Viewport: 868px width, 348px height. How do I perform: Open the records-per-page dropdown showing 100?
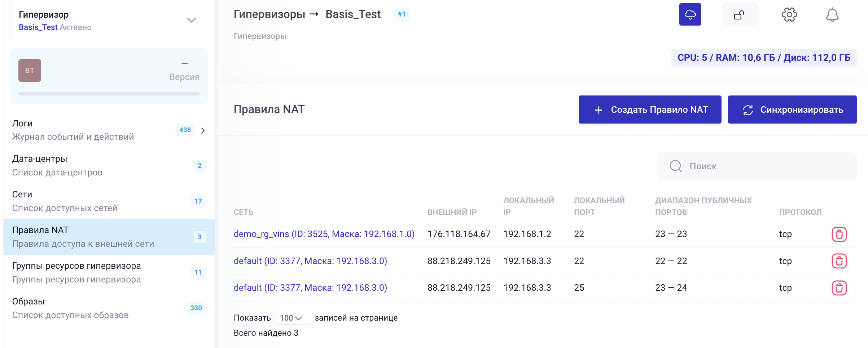[x=292, y=318]
